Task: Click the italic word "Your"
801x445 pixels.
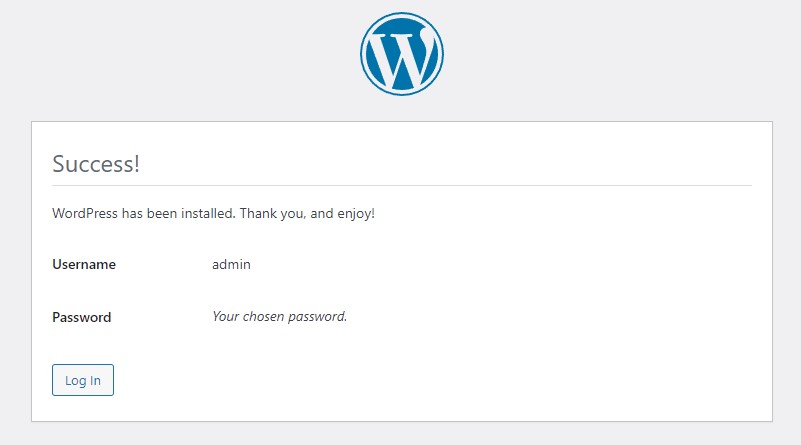Action: click(226, 316)
